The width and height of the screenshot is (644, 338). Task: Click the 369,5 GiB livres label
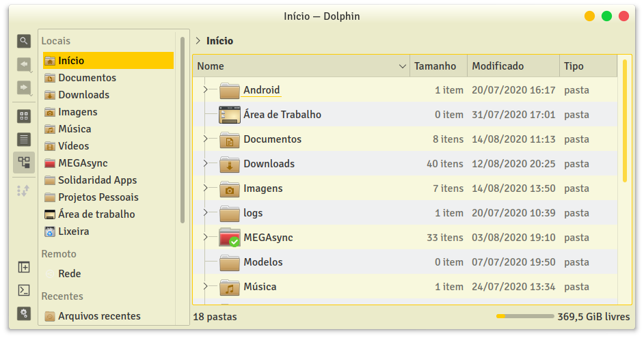pyautogui.click(x=593, y=317)
